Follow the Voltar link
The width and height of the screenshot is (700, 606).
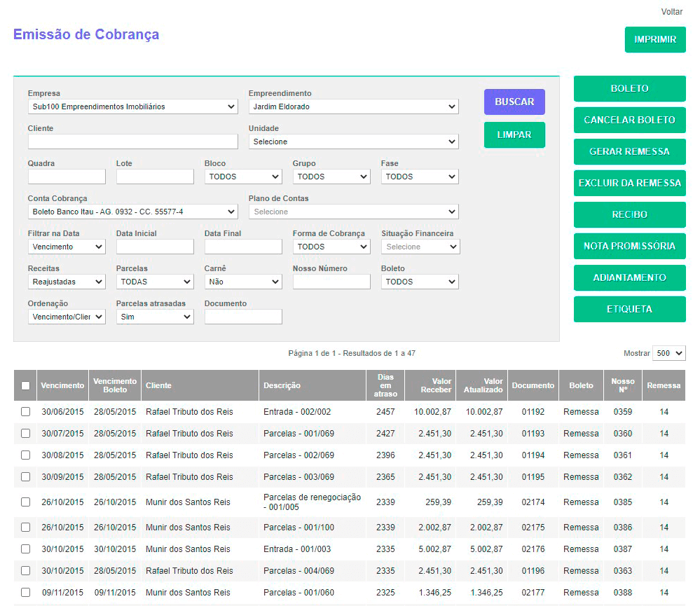coord(671,12)
